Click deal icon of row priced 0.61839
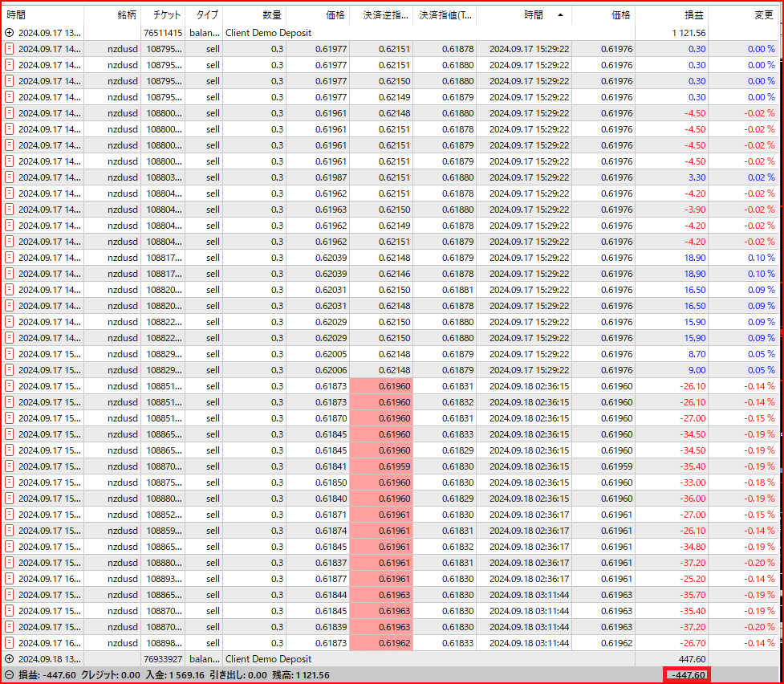The width and height of the screenshot is (784, 684). tap(9, 627)
